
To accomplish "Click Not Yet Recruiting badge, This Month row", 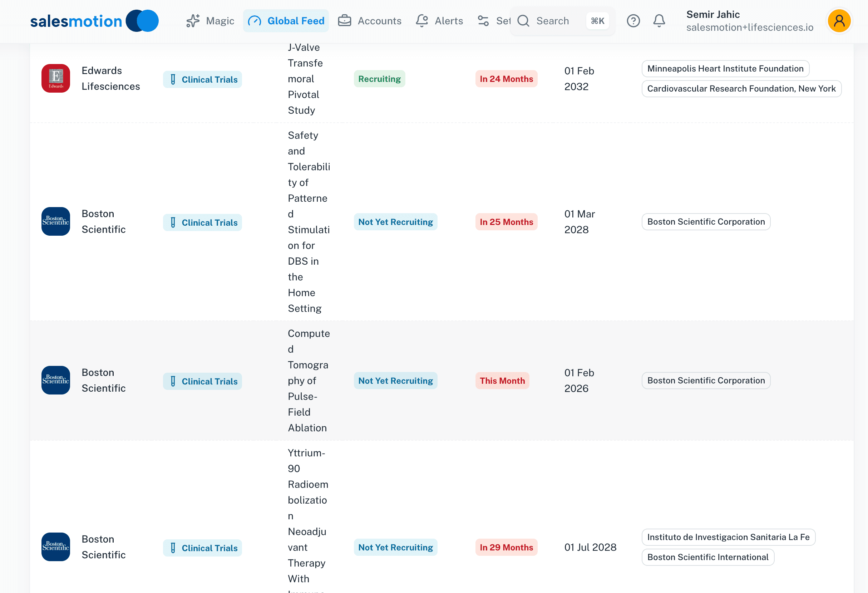I will coord(395,381).
